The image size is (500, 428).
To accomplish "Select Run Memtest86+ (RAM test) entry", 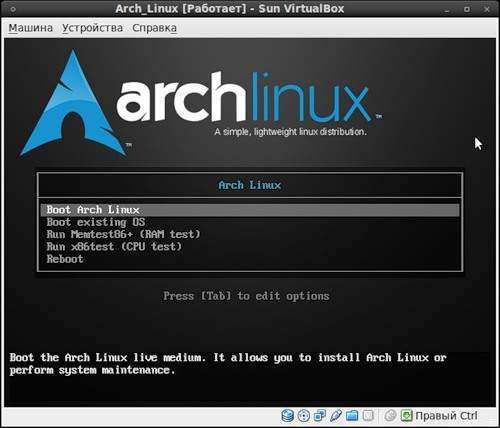I will 250,234.
